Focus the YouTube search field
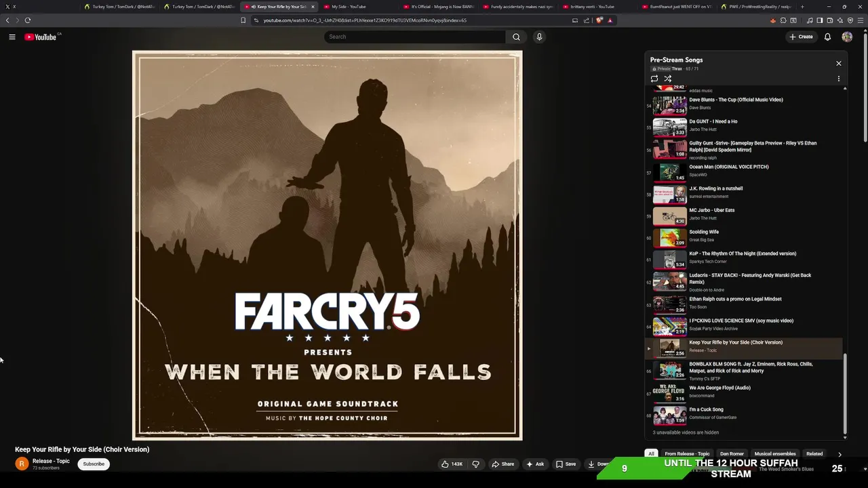This screenshot has height=488, width=868. click(x=415, y=37)
